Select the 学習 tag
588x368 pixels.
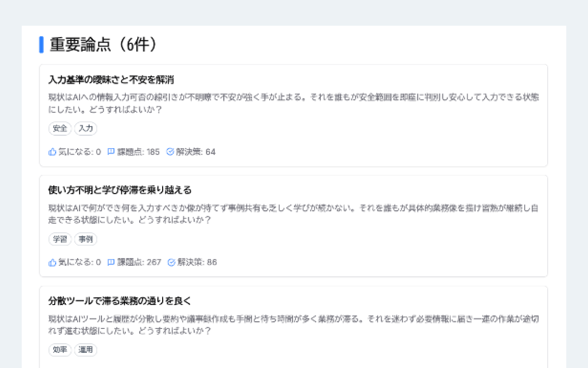coord(60,239)
